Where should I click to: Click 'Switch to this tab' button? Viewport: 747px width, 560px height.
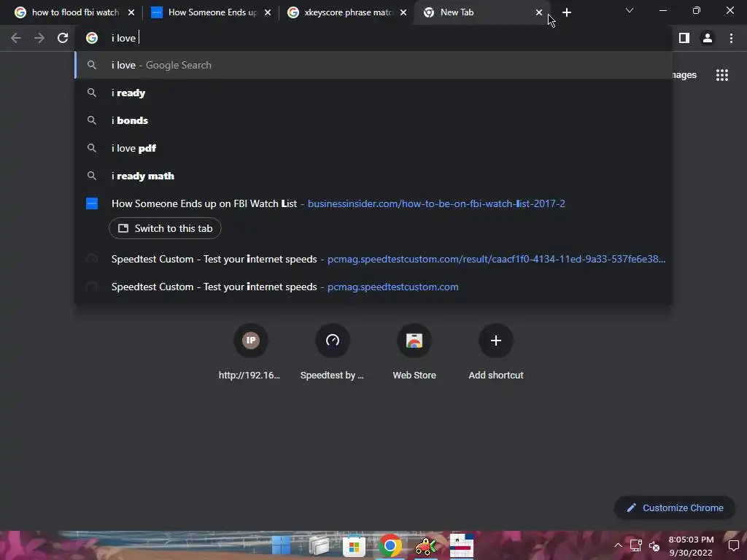click(x=165, y=228)
